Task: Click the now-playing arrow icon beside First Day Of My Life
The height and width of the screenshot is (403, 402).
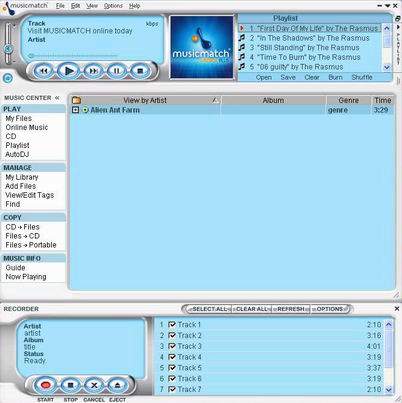Action: point(242,28)
